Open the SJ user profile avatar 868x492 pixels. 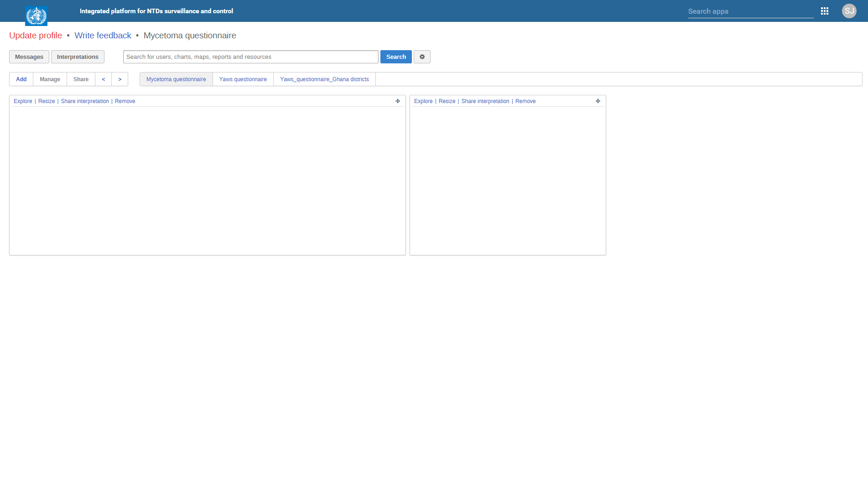pos(849,11)
